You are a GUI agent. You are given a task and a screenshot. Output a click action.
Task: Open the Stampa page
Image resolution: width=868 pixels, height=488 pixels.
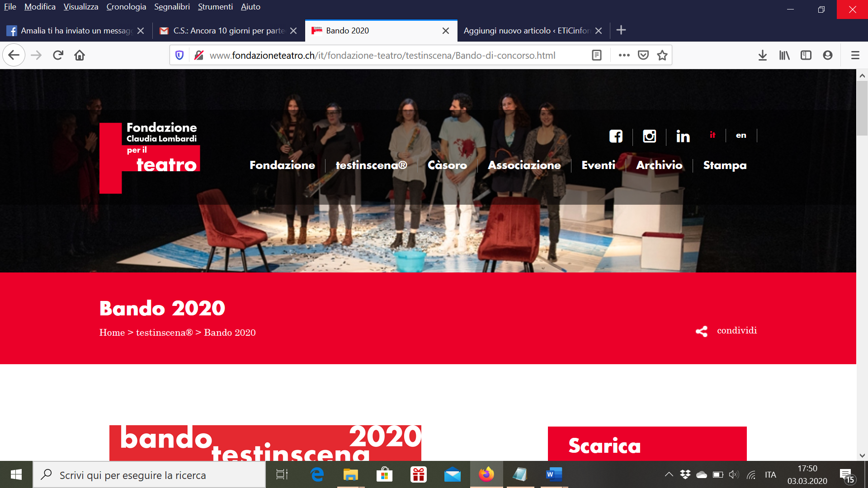coord(725,166)
